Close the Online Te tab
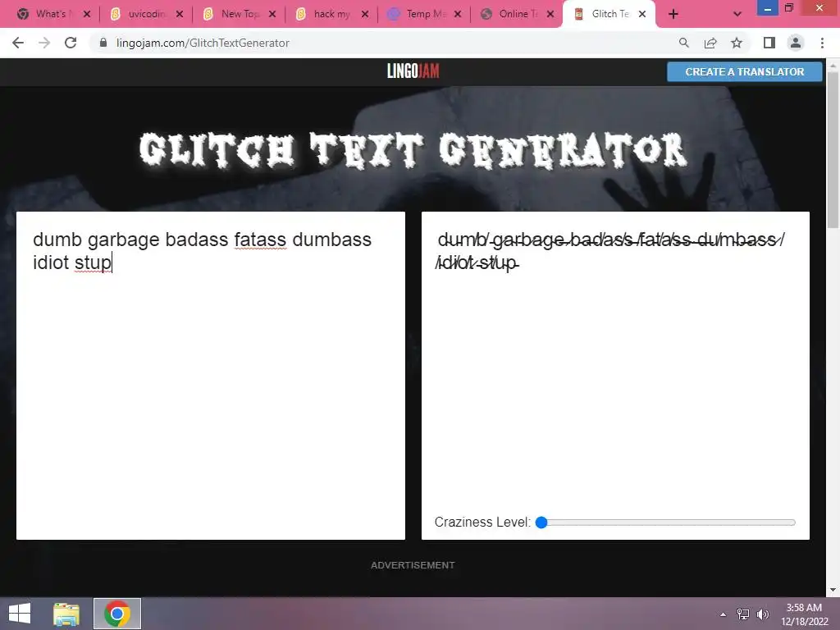 click(x=550, y=14)
